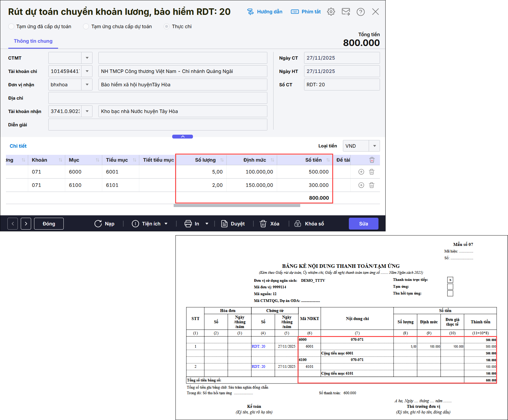Expand the 'Đơn vị nhận' dropdown

pyautogui.click(x=87, y=85)
